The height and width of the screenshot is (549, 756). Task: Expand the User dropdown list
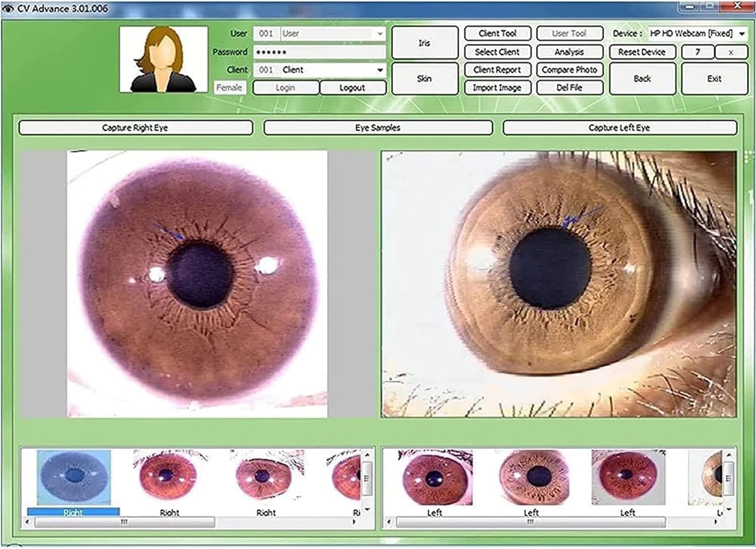coord(380,34)
